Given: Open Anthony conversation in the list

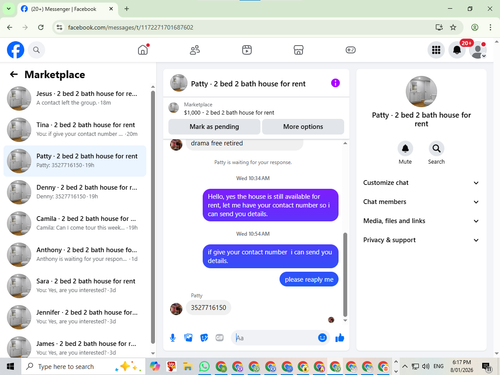Looking at the screenshot, I should click(75, 254).
